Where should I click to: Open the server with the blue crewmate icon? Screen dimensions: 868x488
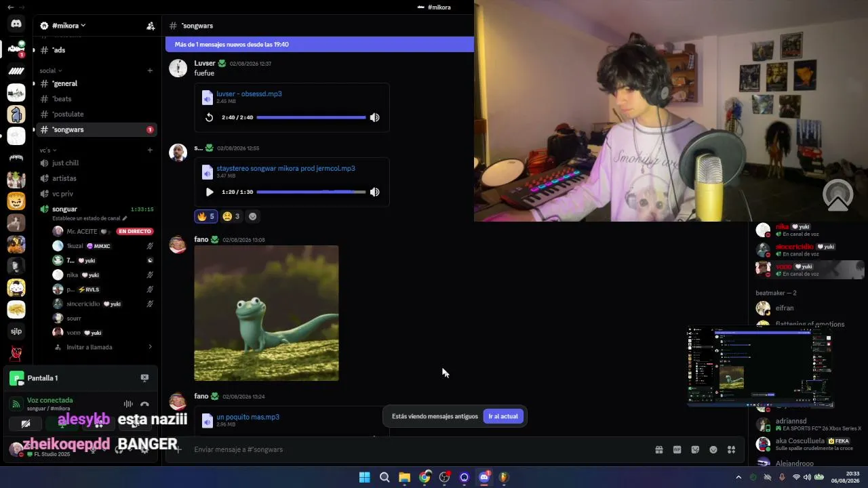coord(16,114)
